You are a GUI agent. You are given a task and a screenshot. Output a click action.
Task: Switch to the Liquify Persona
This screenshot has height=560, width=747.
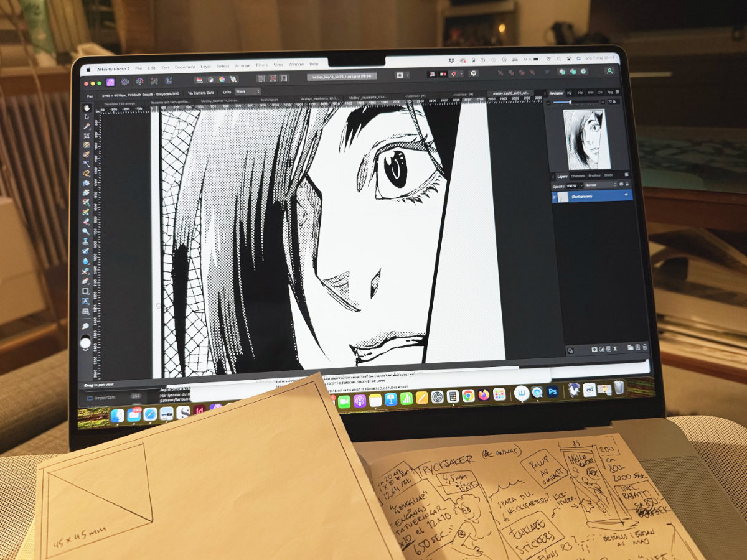tap(125, 82)
